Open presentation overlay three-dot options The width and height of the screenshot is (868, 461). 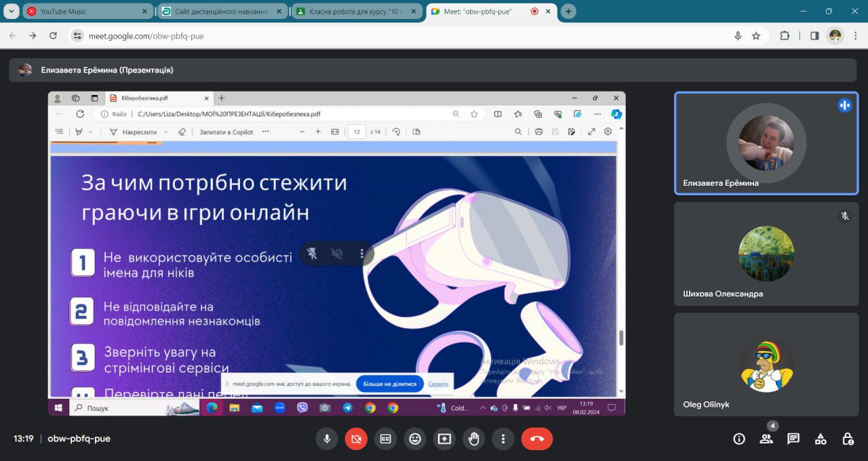point(362,254)
